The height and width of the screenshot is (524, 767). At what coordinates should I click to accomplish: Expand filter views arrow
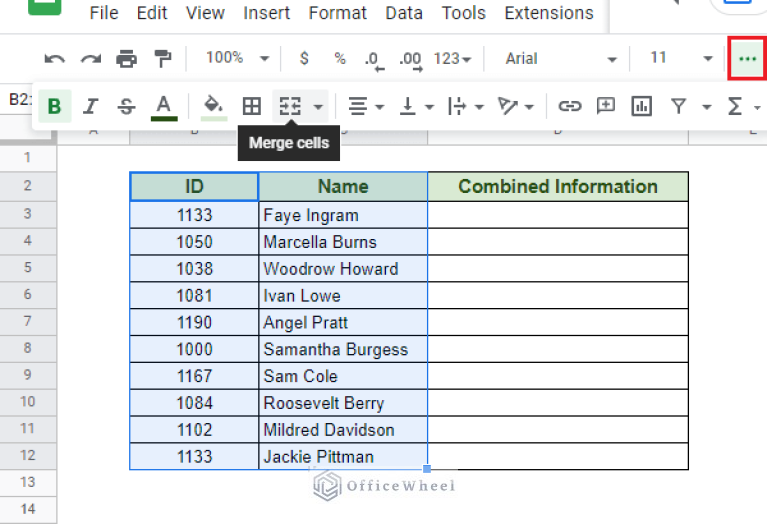tap(706, 106)
